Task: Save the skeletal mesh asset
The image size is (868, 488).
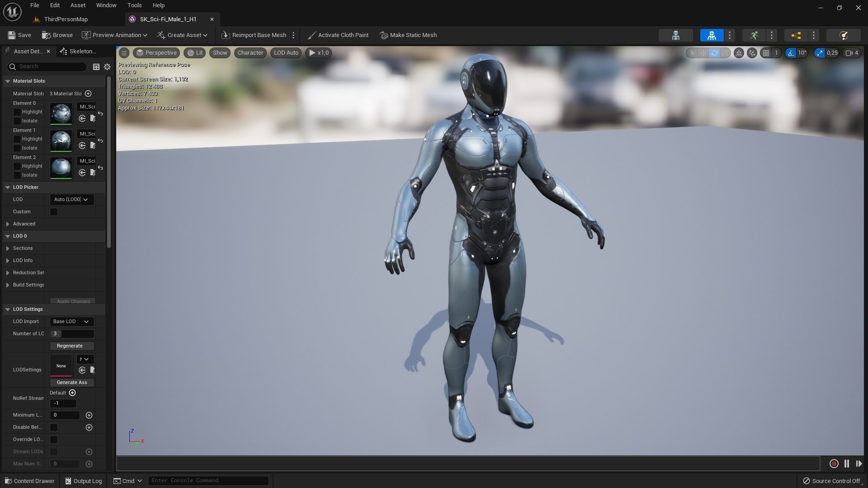Action: click(x=19, y=35)
